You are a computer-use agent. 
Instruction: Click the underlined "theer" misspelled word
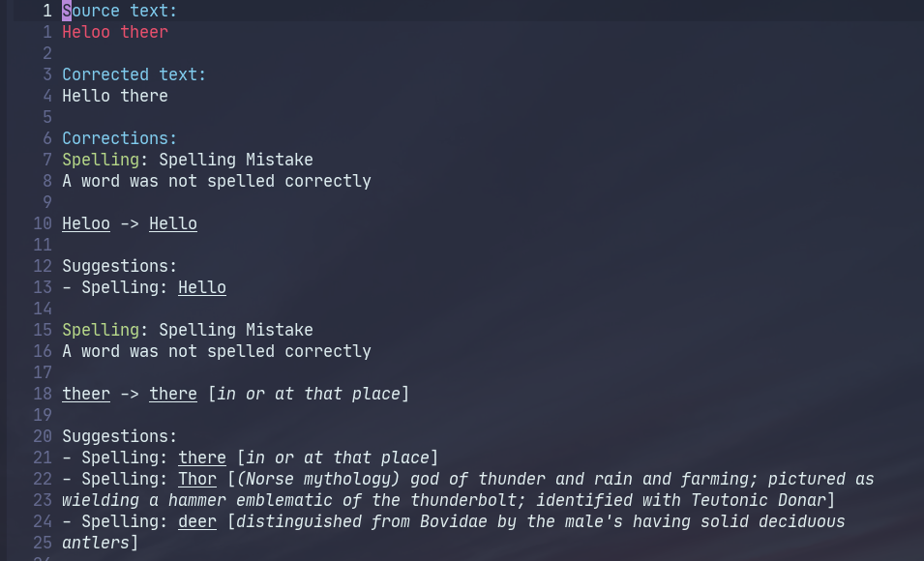[x=86, y=394]
